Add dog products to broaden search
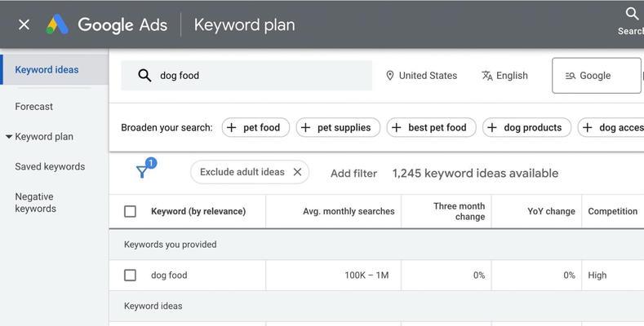644x326 pixels. tap(526, 127)
